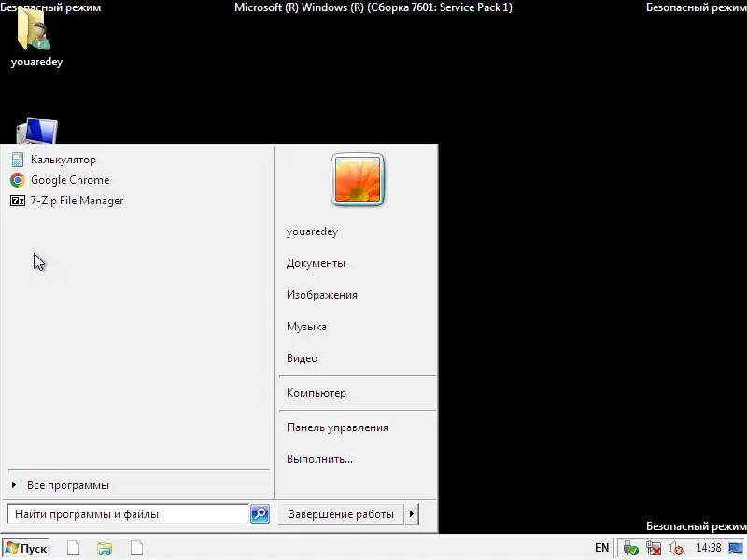Open 7-Zip File Manager
Image resolution: width=747 pixels, height=560 pixels.
(x=66, y=201)
